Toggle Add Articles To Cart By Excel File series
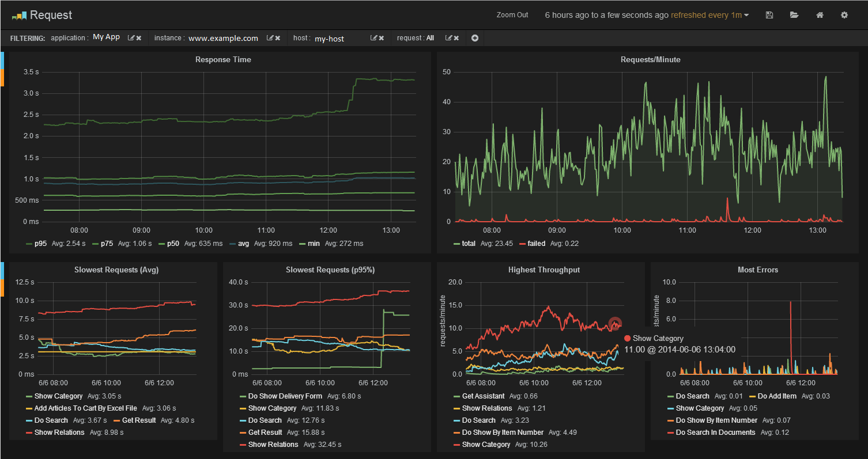The width and height of the screenshot is (868, 459). 86,408
